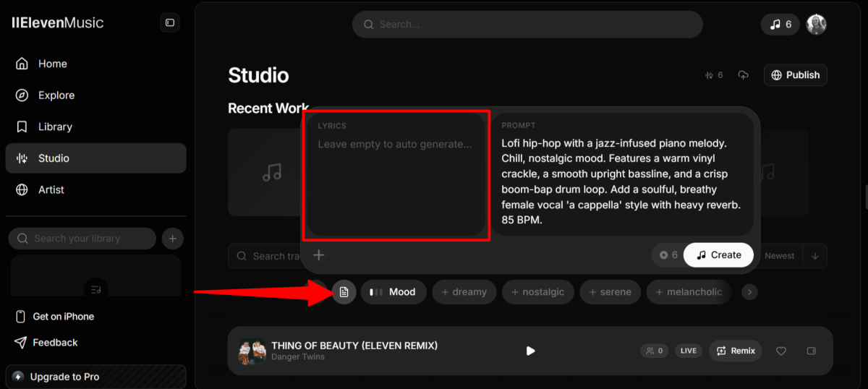Click the Danger Twins track artwork
Screen dimensions: 868x389
click(252, 351)
